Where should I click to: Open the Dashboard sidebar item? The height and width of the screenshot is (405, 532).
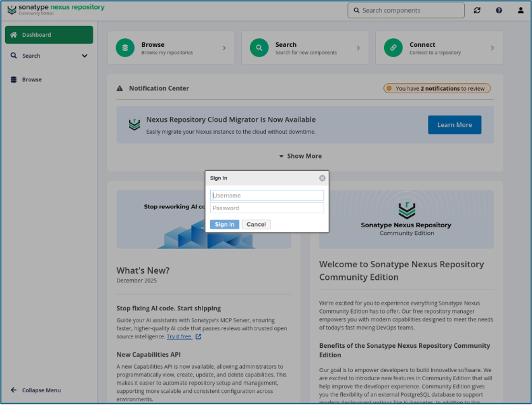pos(49,35)
